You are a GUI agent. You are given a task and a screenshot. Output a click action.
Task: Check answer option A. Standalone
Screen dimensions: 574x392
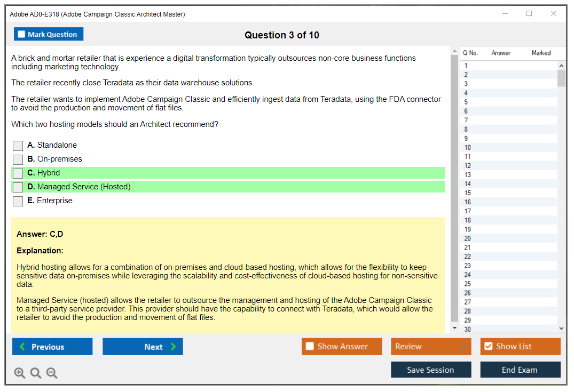pyautogui.click(x=18, y=146)
